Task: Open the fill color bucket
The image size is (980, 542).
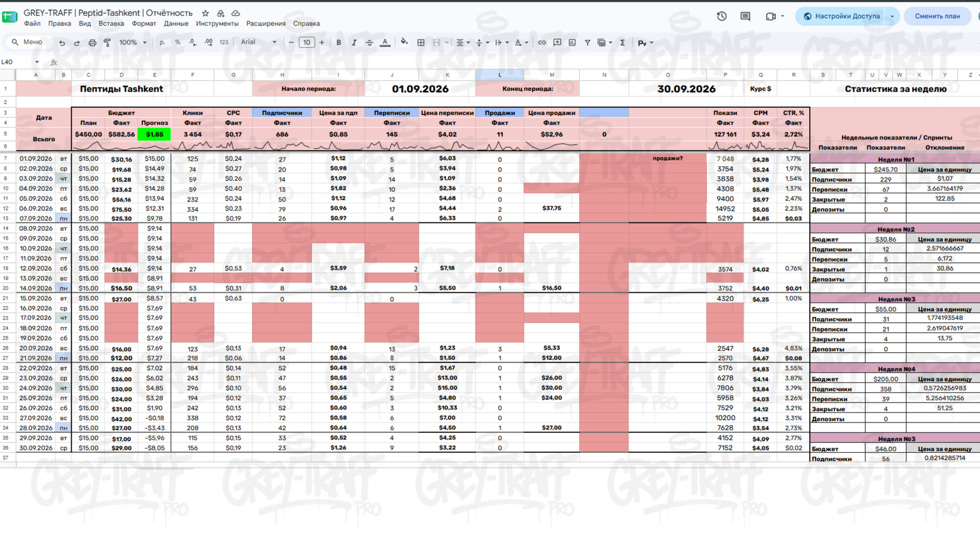Action: [x=404, y=43]
